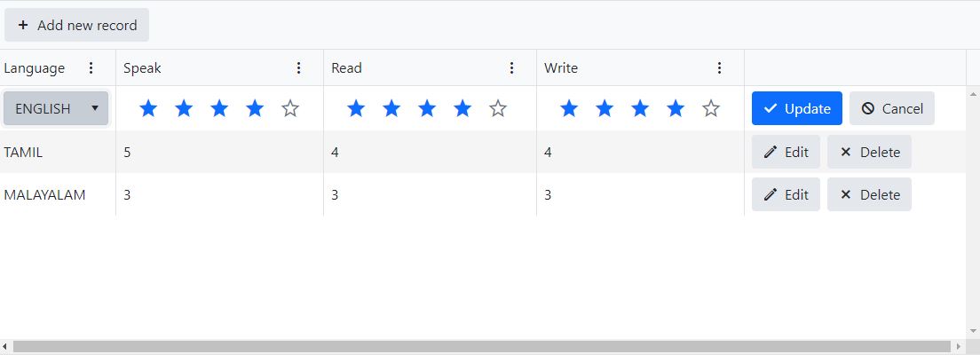Set Read rating to five stars
This screenshot has height=362, width=980.
(498, 108)
